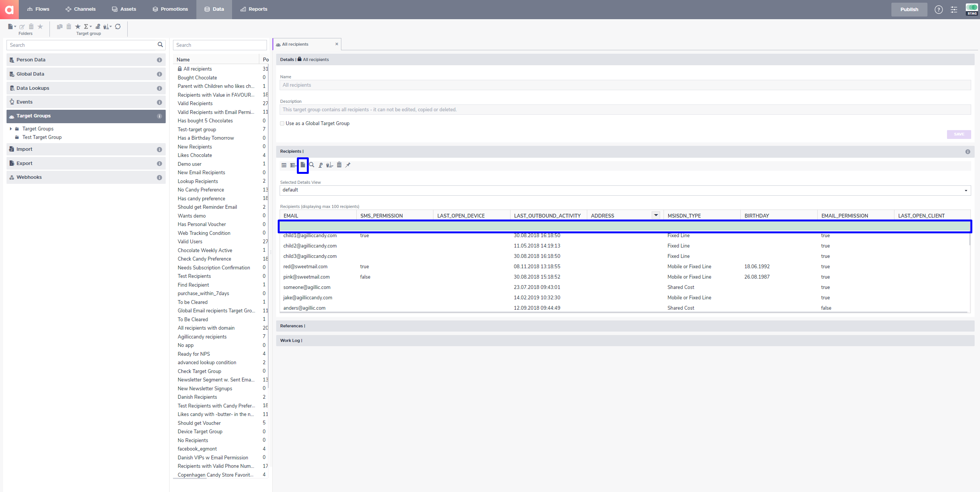
Task: Click the copy target group icon
Action: tap(59, 26)
